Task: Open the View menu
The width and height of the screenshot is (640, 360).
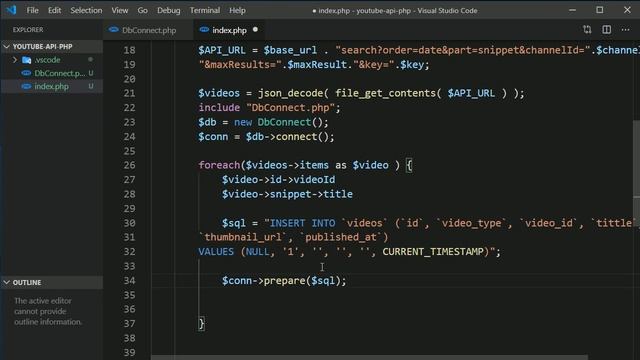Action: click(120, 10)
